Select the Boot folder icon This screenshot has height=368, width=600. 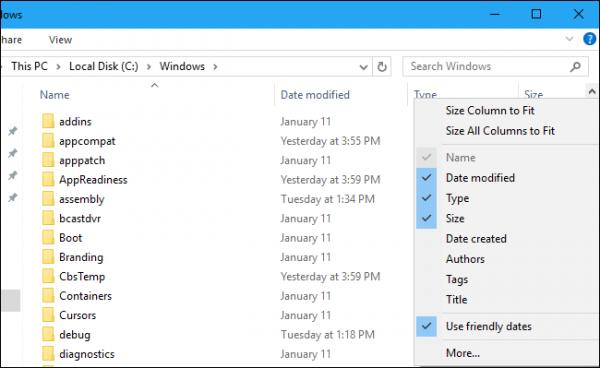coord(48,237)
